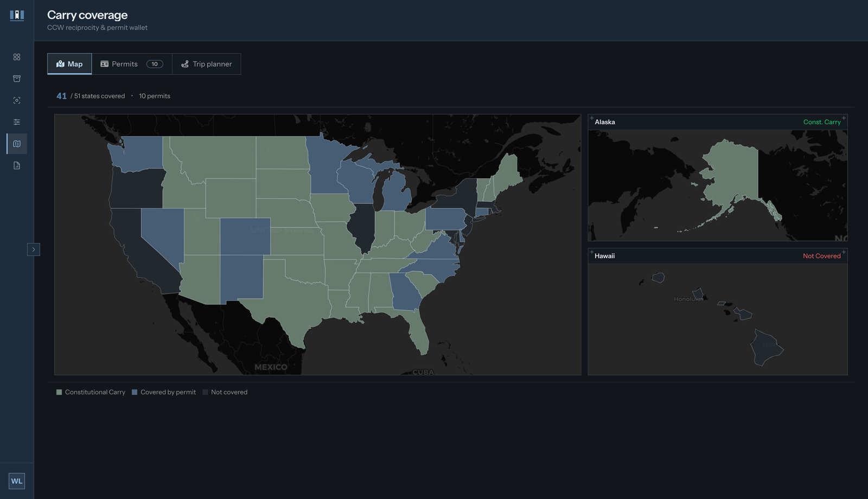Switch to the Permits tab
868x499 pixels.
(x=132, y=64)
